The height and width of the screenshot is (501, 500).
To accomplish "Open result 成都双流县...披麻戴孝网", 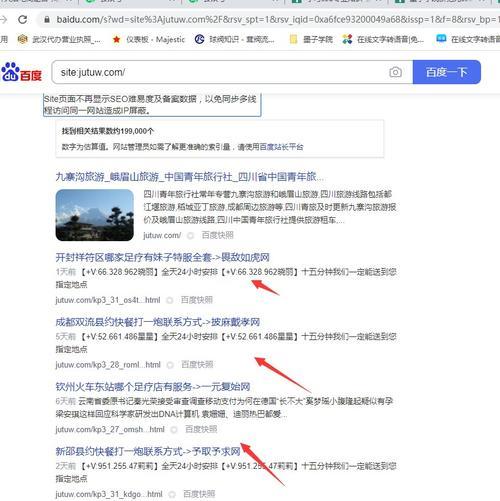I will (158, 322).
